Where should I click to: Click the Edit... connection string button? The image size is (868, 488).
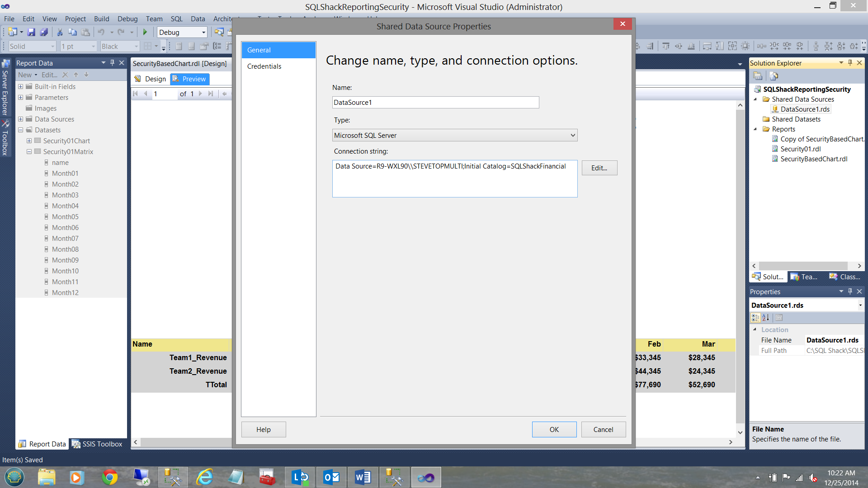[x=599, y=168]
